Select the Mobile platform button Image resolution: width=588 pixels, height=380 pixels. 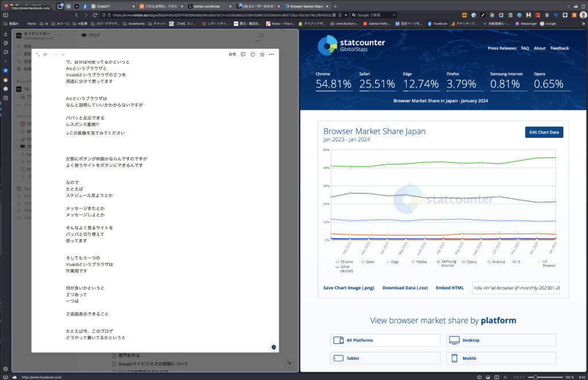point(501,358)
